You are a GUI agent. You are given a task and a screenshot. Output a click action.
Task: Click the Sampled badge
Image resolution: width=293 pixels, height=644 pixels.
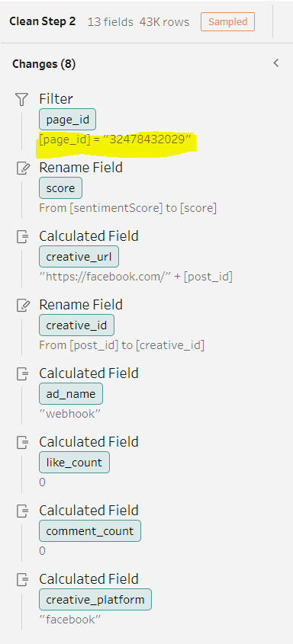[x=227, y=22]
